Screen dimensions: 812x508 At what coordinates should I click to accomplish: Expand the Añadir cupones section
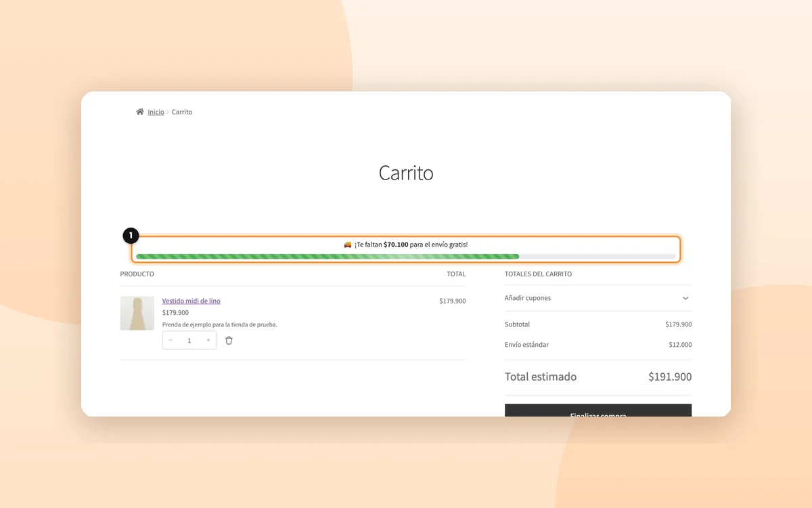pos(598,298)
